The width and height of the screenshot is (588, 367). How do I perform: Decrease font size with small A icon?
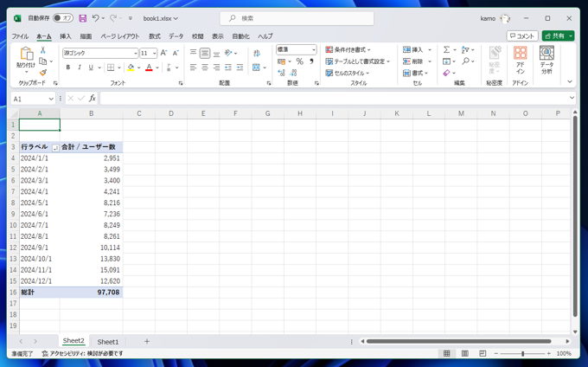click(176, 53)
